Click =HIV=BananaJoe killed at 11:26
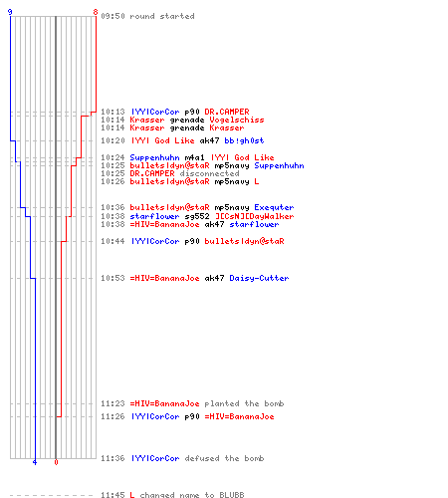 (239, 416)
